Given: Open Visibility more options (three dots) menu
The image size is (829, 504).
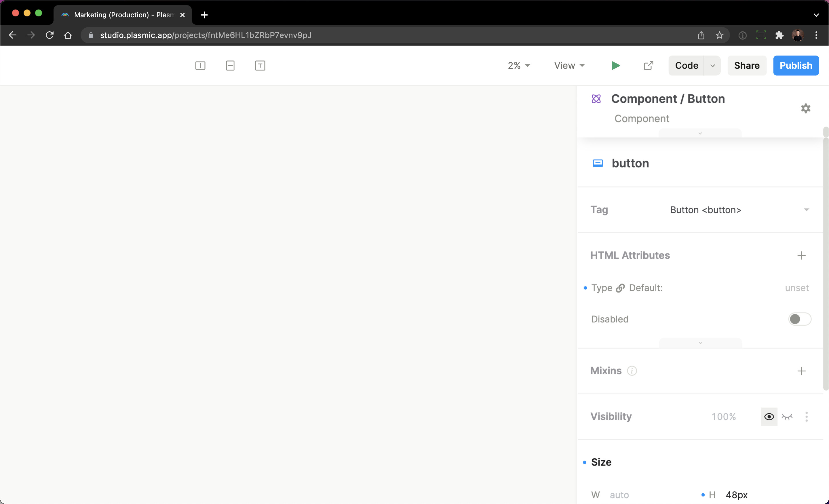Looking at the screenshot, I should tap(807, 417).
